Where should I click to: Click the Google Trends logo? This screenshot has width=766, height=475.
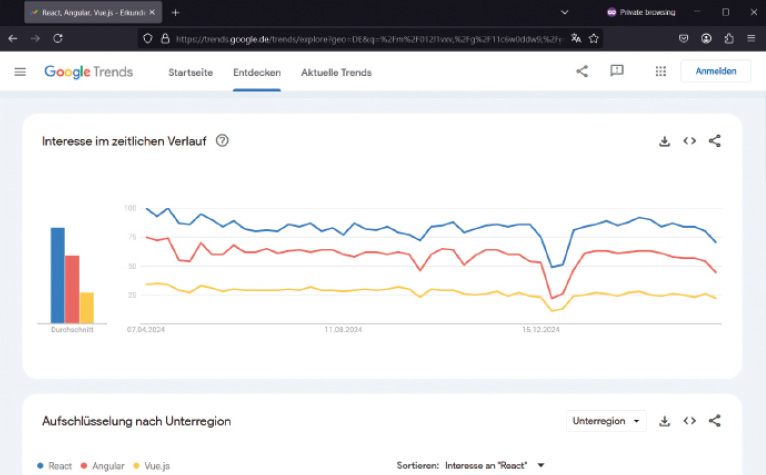[88, 72]
